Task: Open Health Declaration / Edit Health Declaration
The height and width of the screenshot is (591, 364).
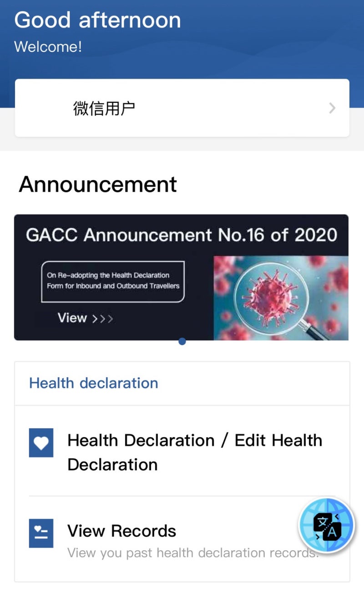Action: point(182,451)
